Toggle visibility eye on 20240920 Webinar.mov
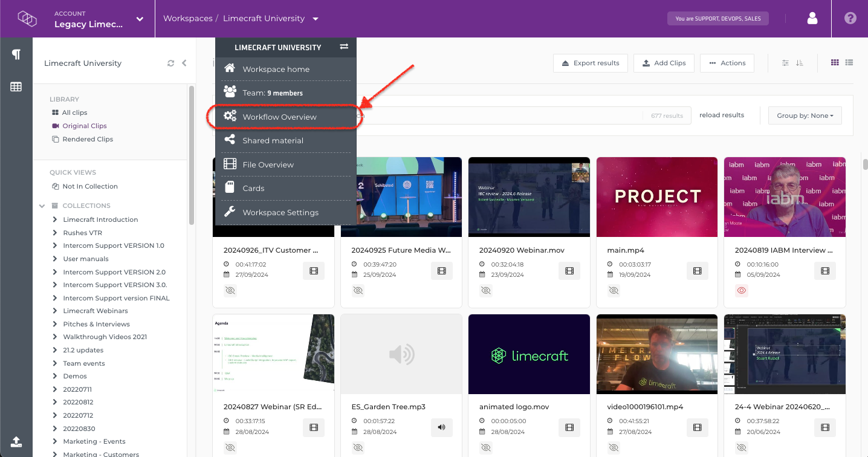Image resolution: width=868 pixels, height=457 pixels. 486,291
